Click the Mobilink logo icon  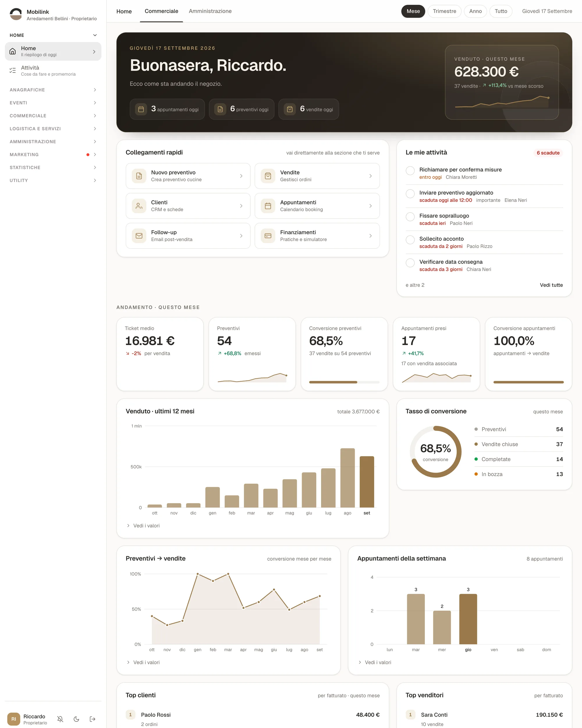tap(16, 14)
